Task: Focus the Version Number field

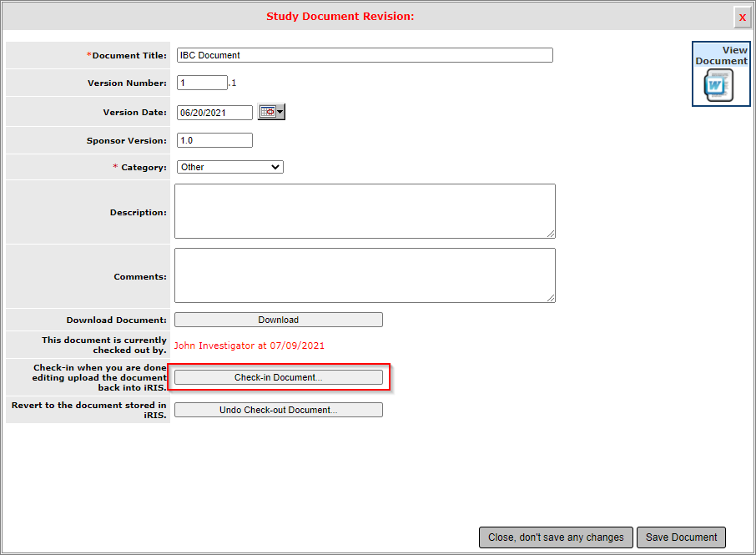Action: tap(202, 83)
